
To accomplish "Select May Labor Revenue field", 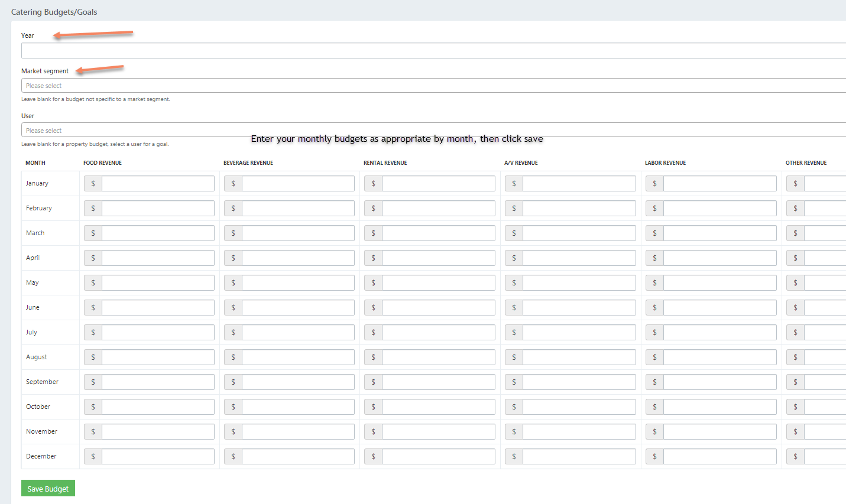I will [719, 283].
